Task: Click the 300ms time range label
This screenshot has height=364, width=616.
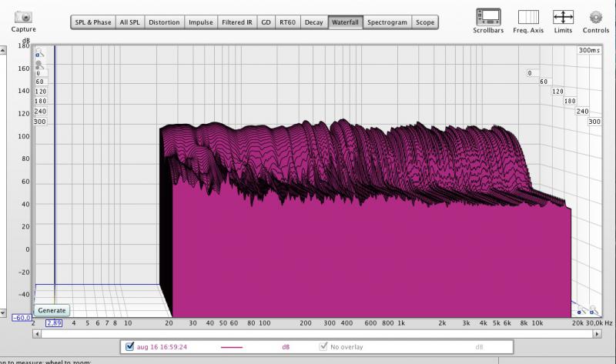Action: (589, 50)
